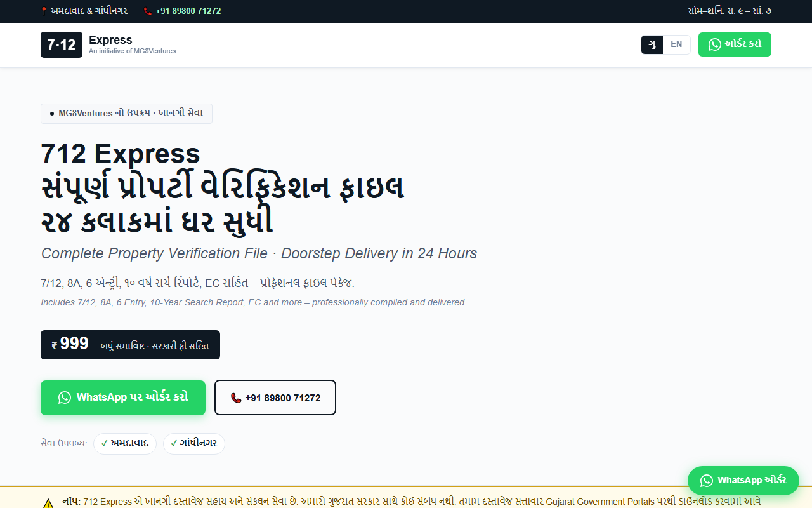
Task: Click the MG8Ventures નો ઉપક્રમ badge
Action: point(126,113)
